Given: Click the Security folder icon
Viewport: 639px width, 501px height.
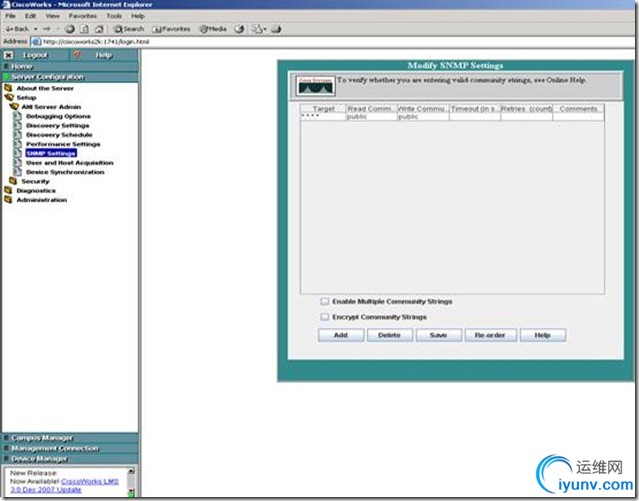Looking at the screenshot, I should pyautogui.click(x=13, y=181).
